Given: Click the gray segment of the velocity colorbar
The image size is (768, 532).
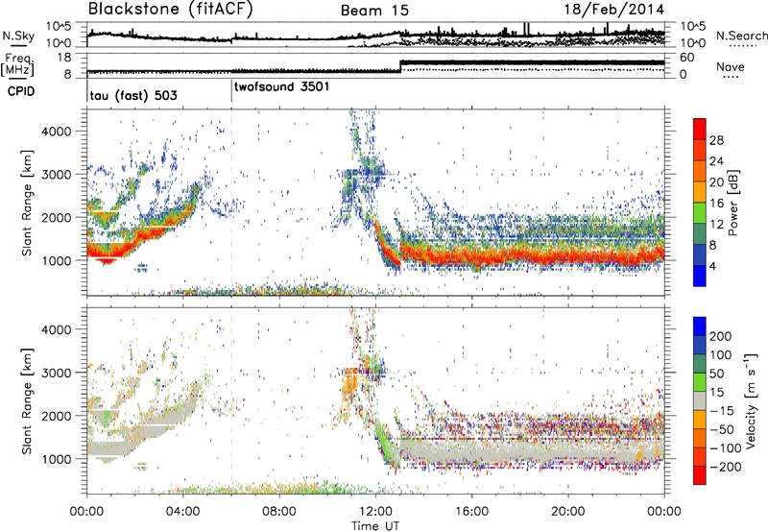Looking at the screenshot, I should (x=700, y=400).
